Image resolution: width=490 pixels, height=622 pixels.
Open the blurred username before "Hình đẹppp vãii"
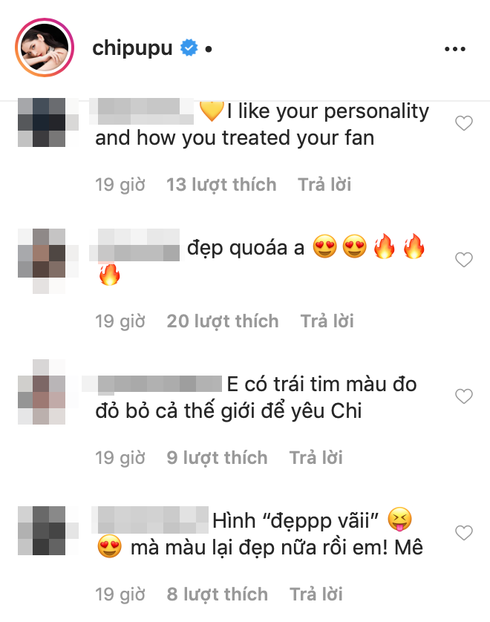(x=150, y=520)
